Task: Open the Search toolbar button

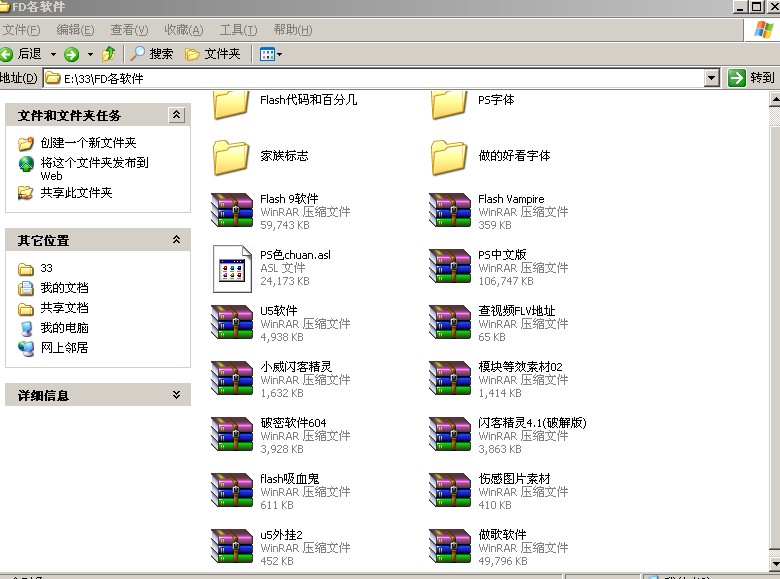Action: (x=152, y=54)
